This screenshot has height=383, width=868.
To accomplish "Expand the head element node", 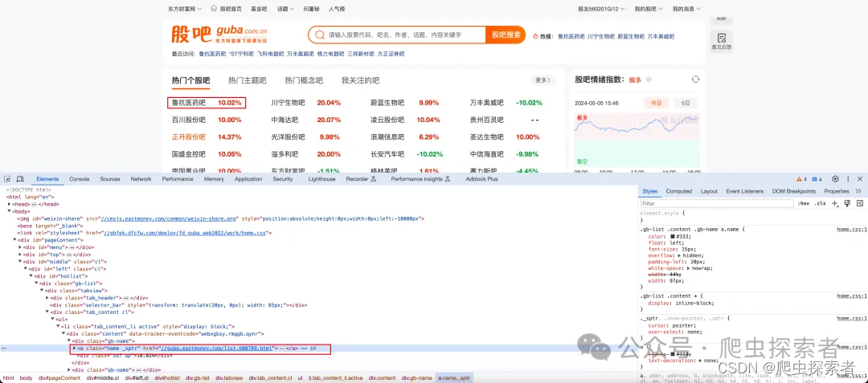I will pos(9,204).
